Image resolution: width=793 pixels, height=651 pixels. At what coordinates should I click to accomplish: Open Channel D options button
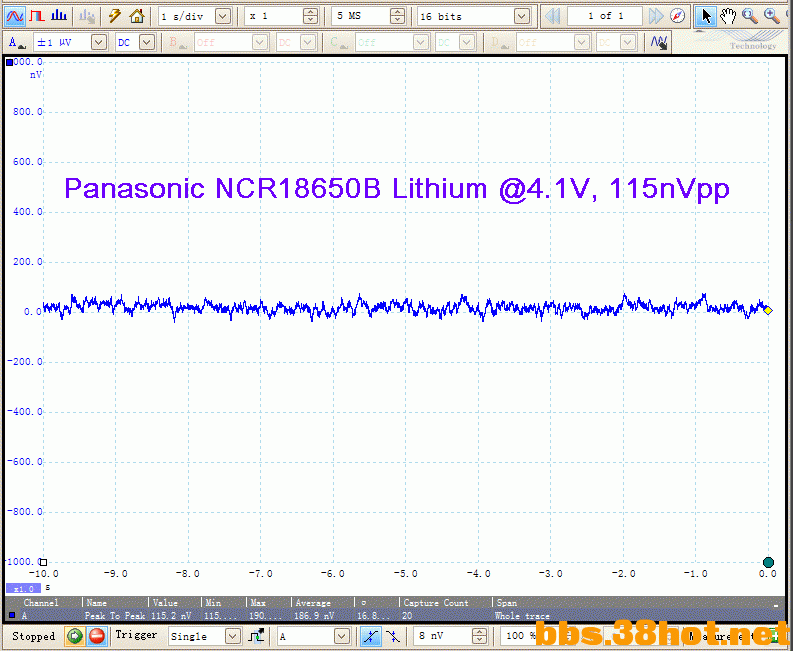(498, 42)
